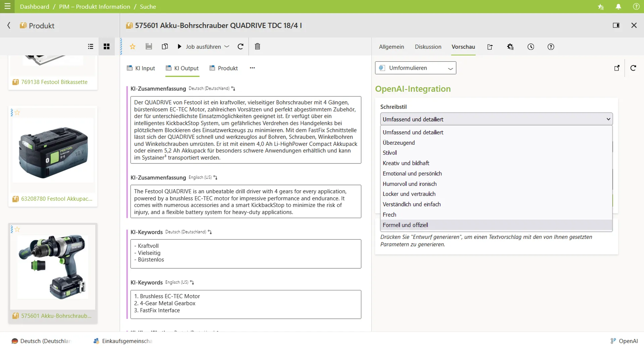Open help icon in green top bar
This screenshot has width=644, height=348.
click(x=636, y=7)
